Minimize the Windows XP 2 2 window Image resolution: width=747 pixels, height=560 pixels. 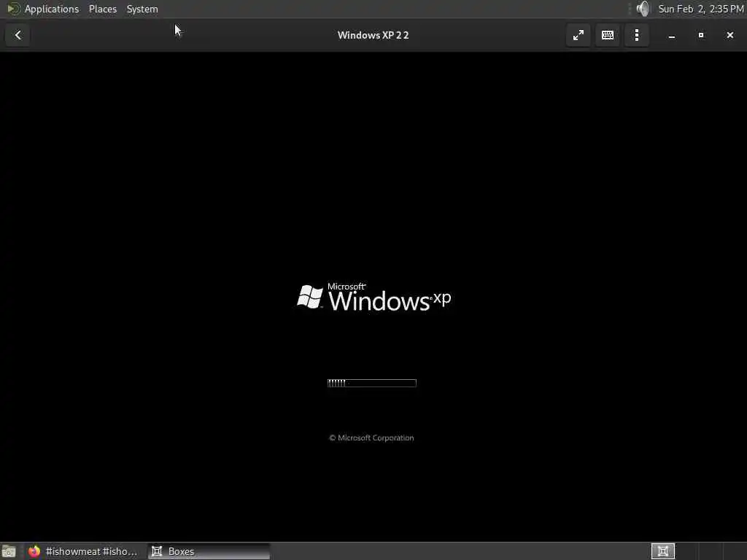point(672,35)
